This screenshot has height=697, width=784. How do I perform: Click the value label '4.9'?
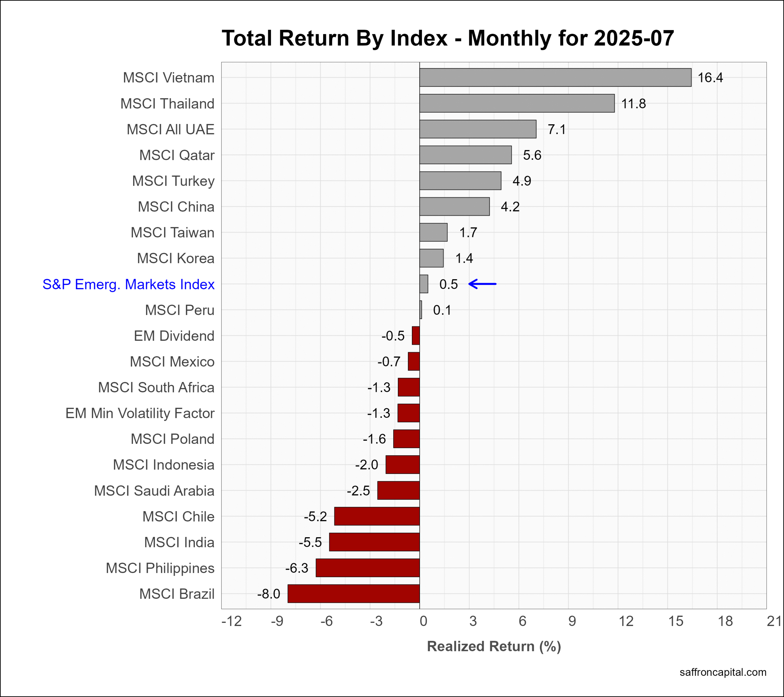coord(522,181)
